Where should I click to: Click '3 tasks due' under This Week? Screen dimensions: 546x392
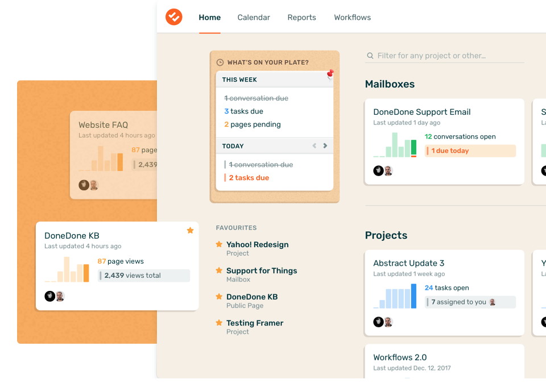pos(243,111)
